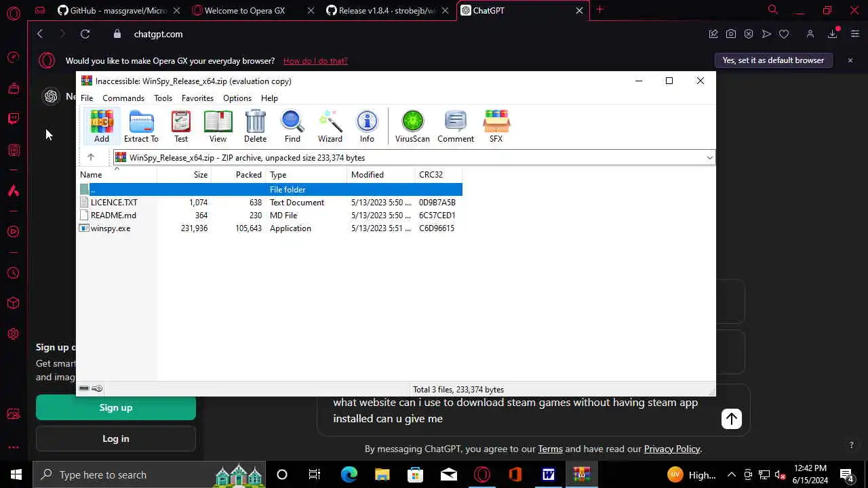Viewport: 868px width, 488px height.
Task: Show hidden system tray icons chevron
Action: click(732, 474)
